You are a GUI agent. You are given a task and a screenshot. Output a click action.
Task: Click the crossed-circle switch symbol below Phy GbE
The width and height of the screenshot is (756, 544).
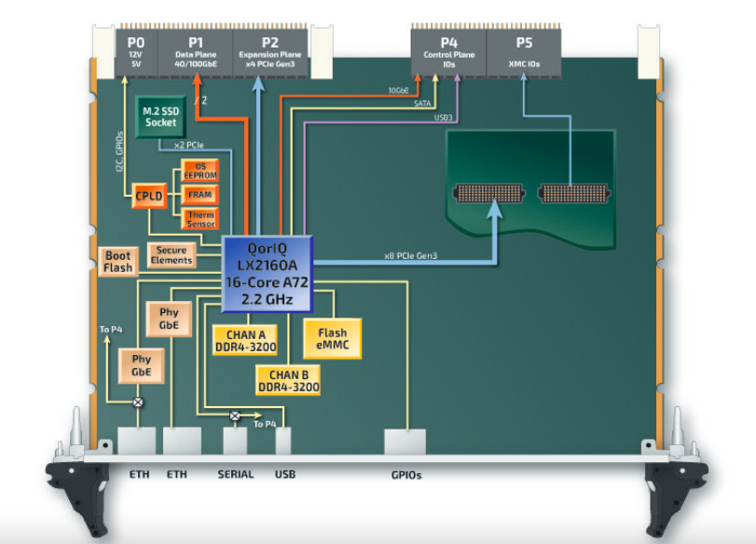point(138,401)
